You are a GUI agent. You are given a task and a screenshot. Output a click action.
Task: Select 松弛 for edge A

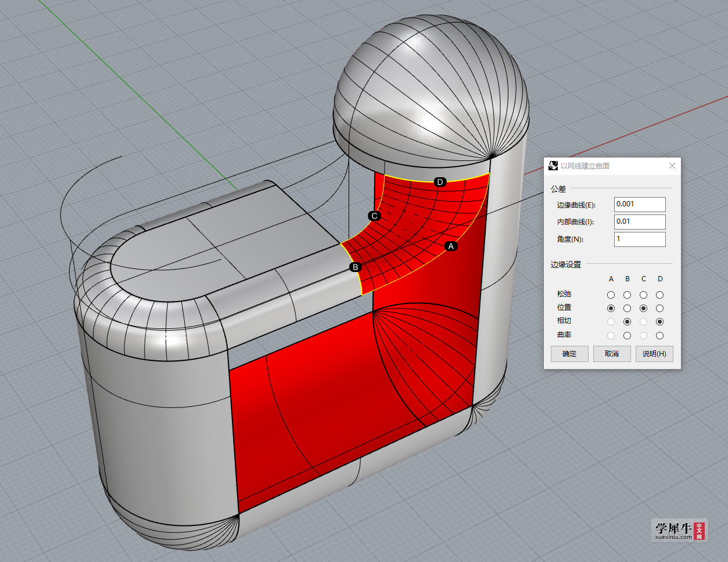pyautogui.click(x=611, y=295)
